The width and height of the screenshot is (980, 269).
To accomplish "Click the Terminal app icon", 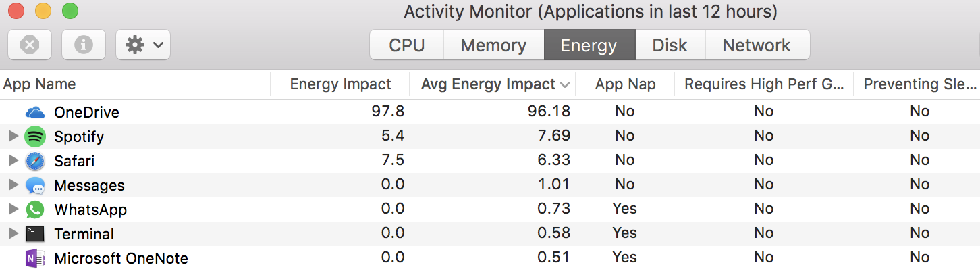I will click(35, 234).
